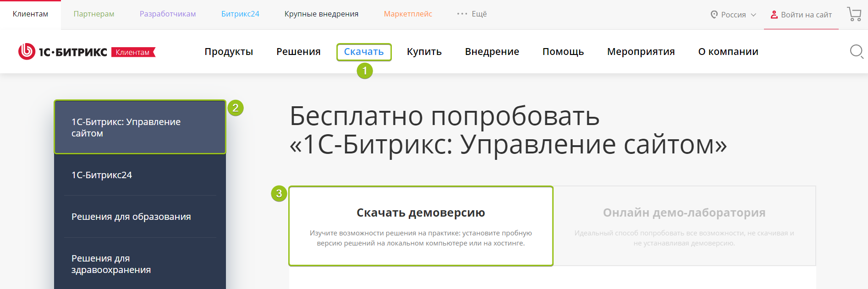The width and height of the screenshot is (868, 289).
Task: Open the Решения menu
Action: point(298,52)
